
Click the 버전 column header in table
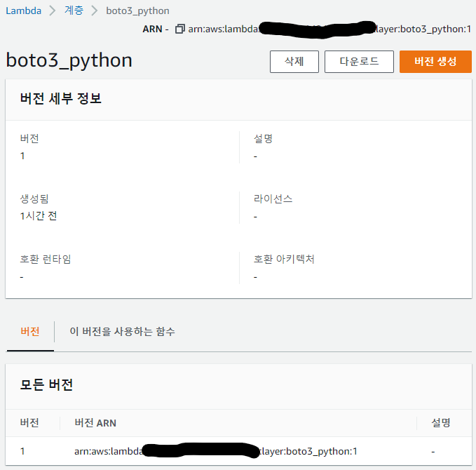click(29, 423)
